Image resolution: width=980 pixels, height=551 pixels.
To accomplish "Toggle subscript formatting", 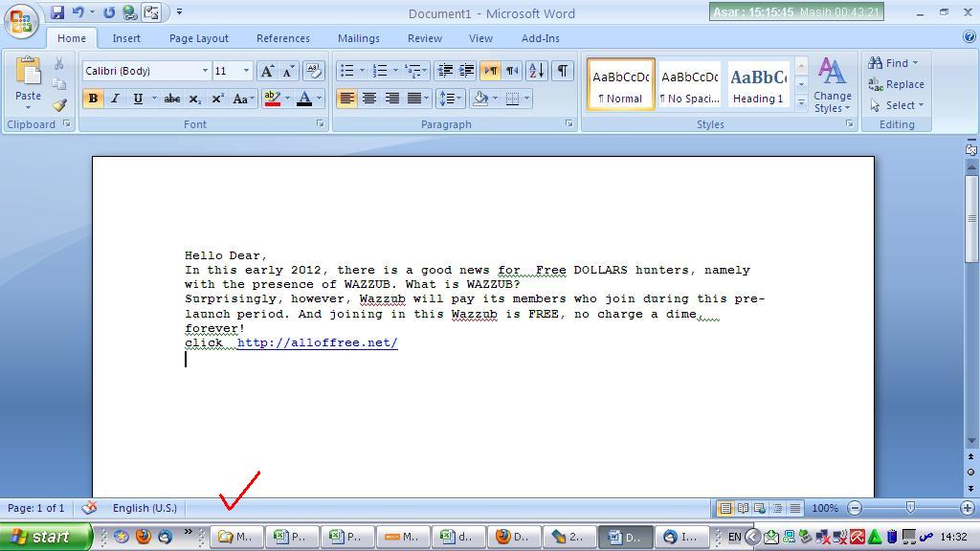I will coord(195,99).
